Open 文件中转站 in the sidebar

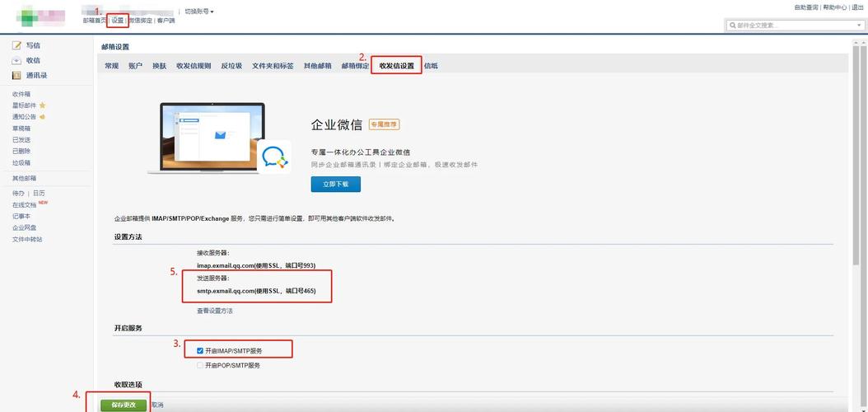[27, 239]
